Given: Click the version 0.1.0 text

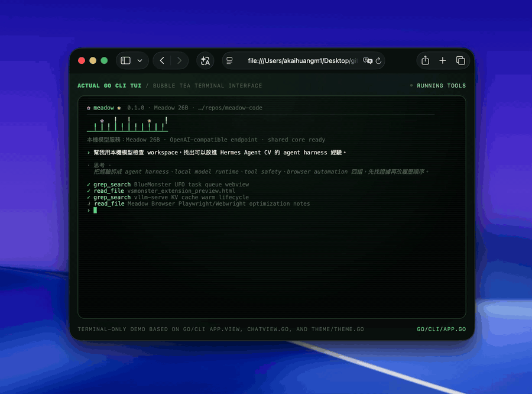Looking at the screenshot, I should tap(136, 108).
